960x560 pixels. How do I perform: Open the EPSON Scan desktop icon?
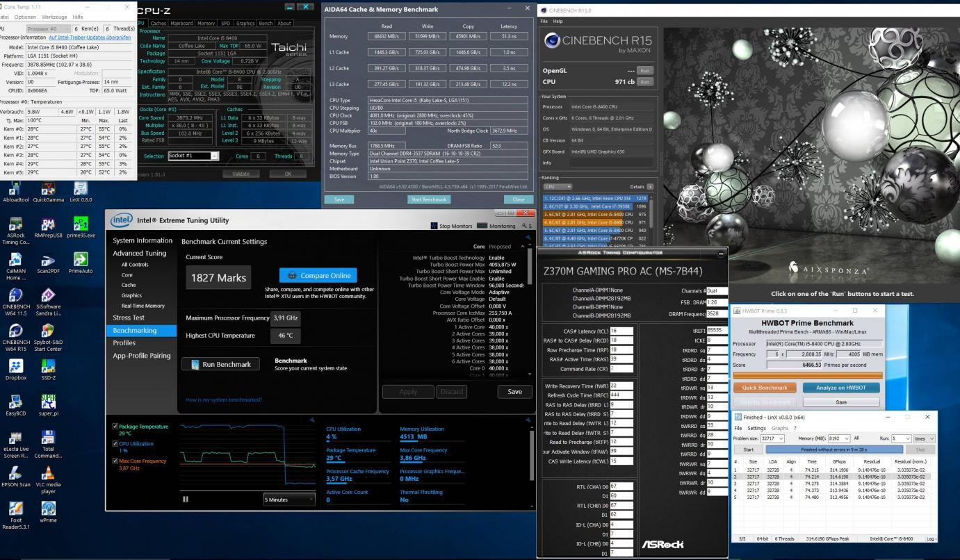16,477
